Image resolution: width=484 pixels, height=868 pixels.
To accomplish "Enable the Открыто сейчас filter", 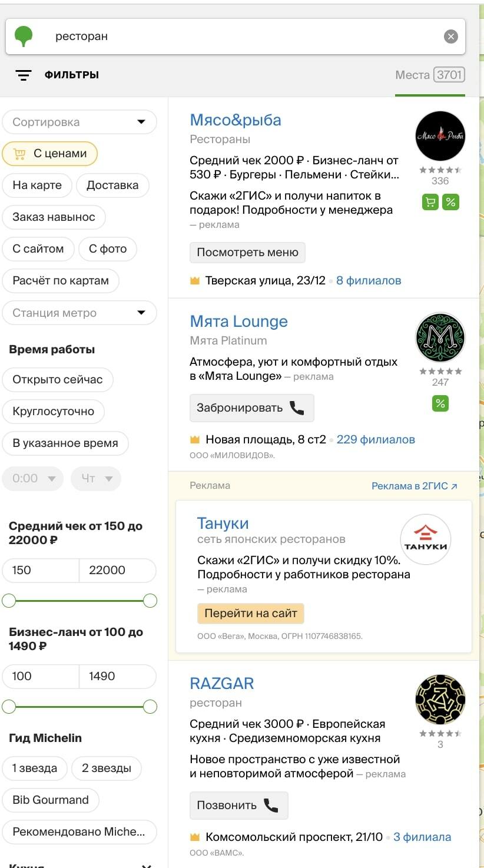I will [x=58, y=380].
